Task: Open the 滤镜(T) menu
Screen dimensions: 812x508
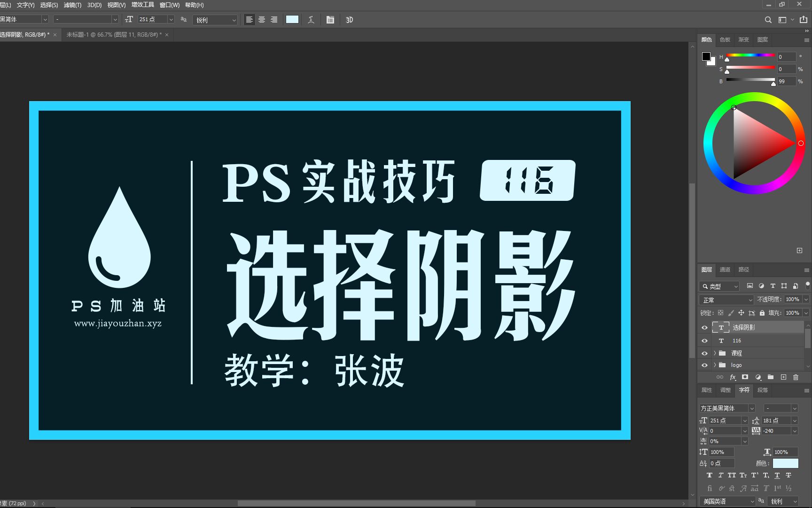Action: tap(72, 5)
